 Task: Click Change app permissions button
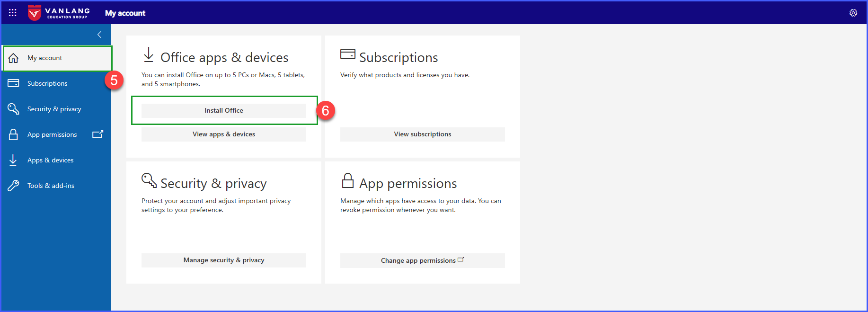click(x=423, y=260)
